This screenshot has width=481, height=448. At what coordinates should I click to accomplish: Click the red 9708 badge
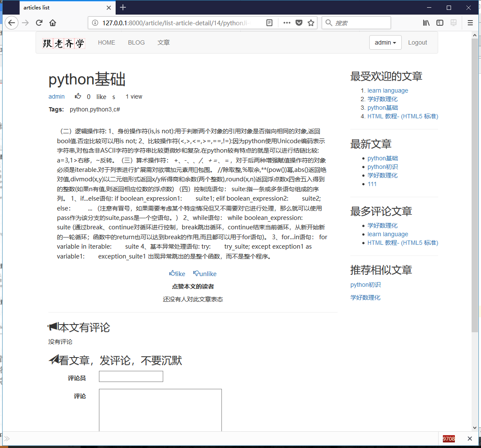click(448, 439)
